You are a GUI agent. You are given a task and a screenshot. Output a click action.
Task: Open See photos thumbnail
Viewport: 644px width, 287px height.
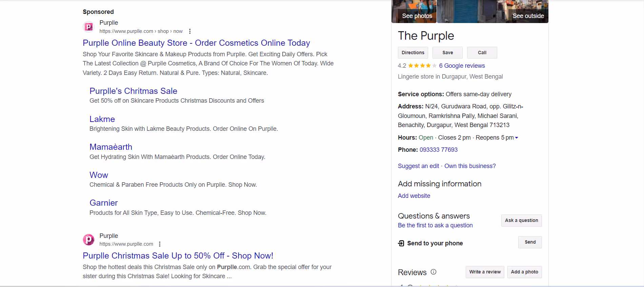pos(414,12)
